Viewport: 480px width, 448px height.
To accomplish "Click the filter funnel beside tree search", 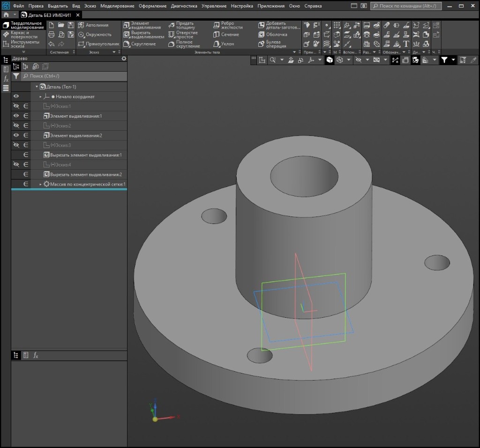I will [16, 76].
